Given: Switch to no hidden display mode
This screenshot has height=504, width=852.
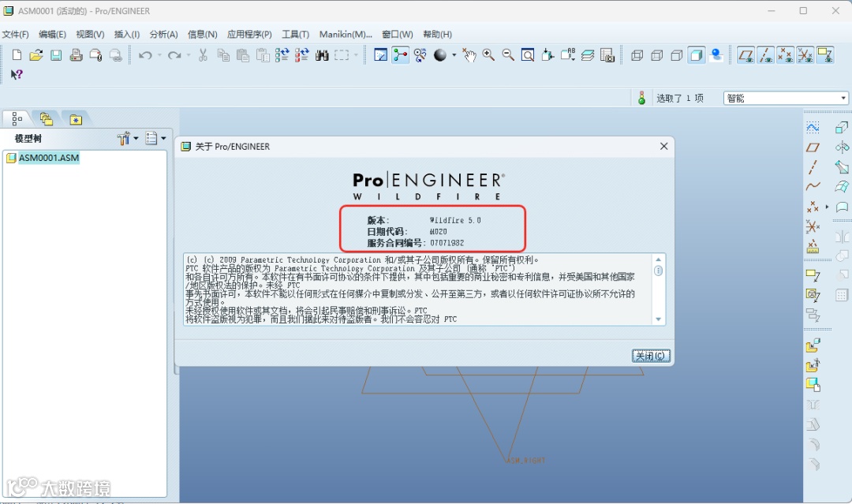Looking at the screenshot, I should click(x=677, y=55).
